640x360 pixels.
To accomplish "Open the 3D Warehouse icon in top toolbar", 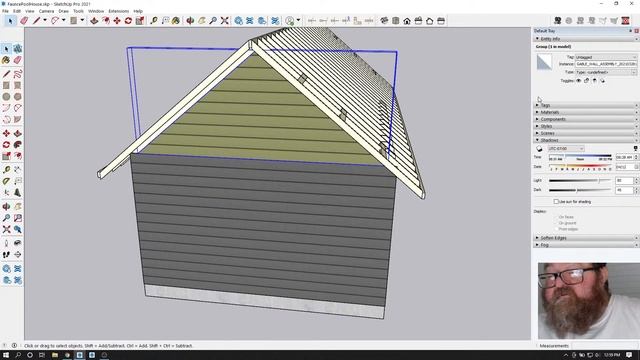I will point(239,20).
